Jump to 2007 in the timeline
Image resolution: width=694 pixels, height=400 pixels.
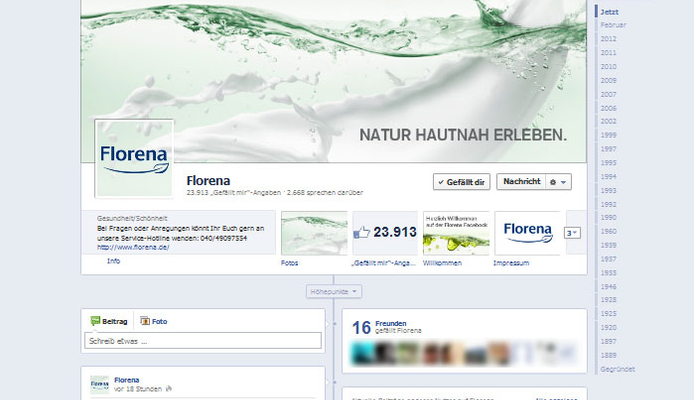pyautogui.click(x=608, y=95)
